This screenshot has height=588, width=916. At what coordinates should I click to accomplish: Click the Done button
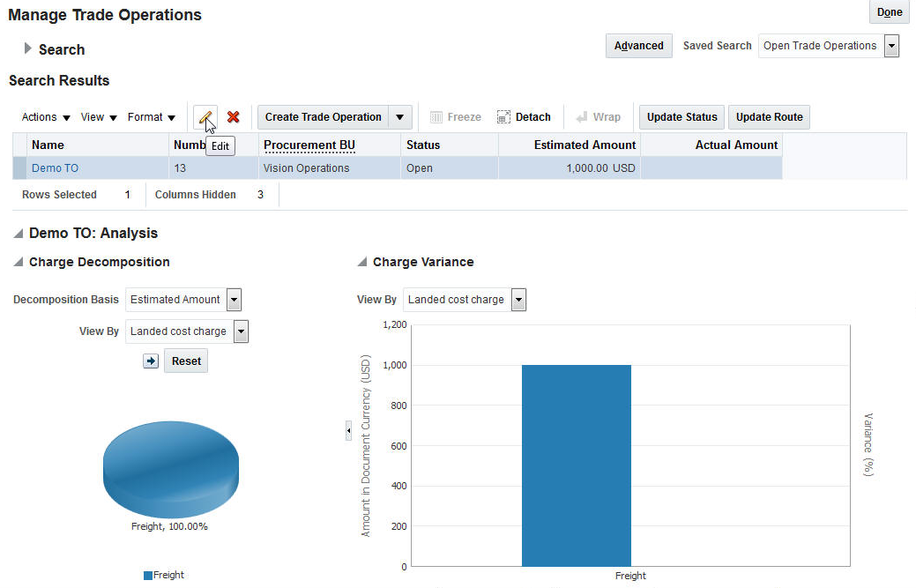[890, 12]
